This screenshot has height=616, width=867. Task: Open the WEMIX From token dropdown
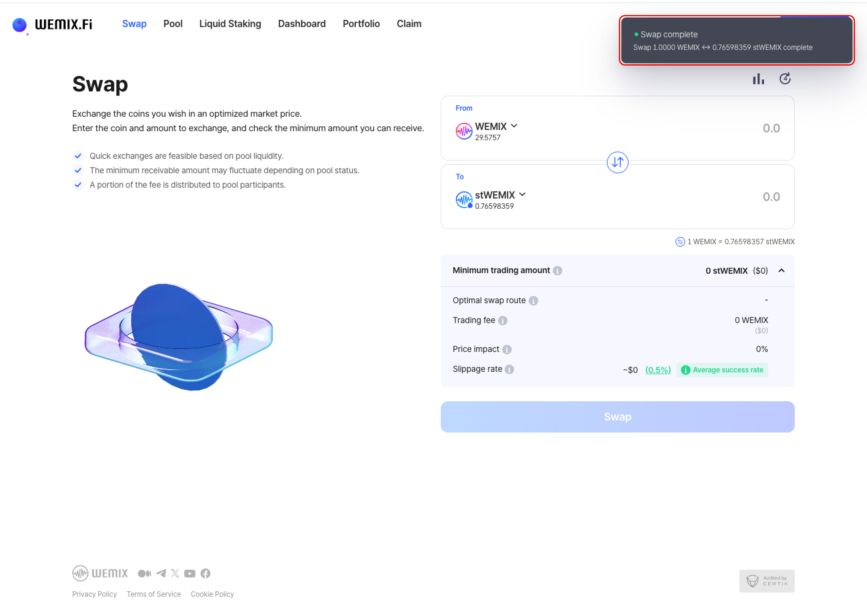496,126
